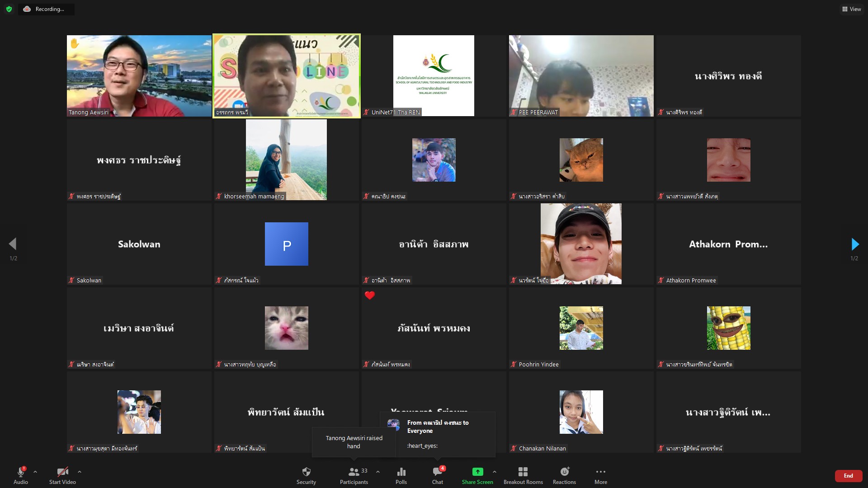This screenshot has width=868, height=488.
Task: Open the View layout menu
Action: coord(851,9)
